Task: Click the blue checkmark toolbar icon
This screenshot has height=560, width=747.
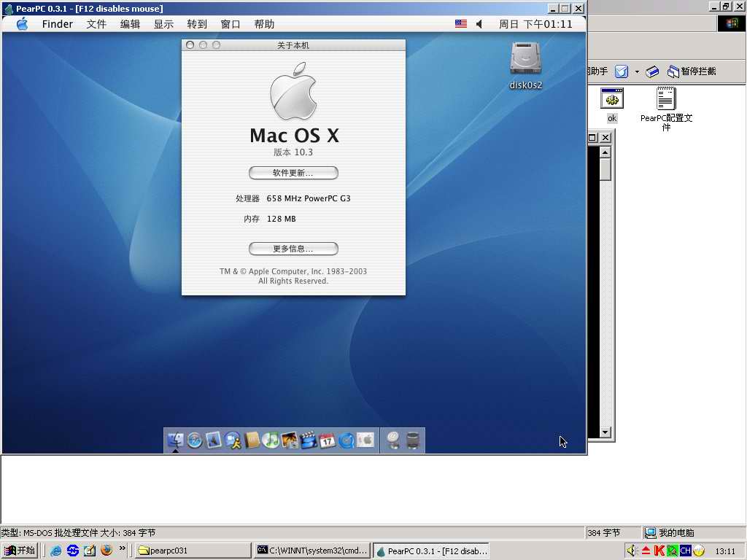Action: (x=622, y=71)
